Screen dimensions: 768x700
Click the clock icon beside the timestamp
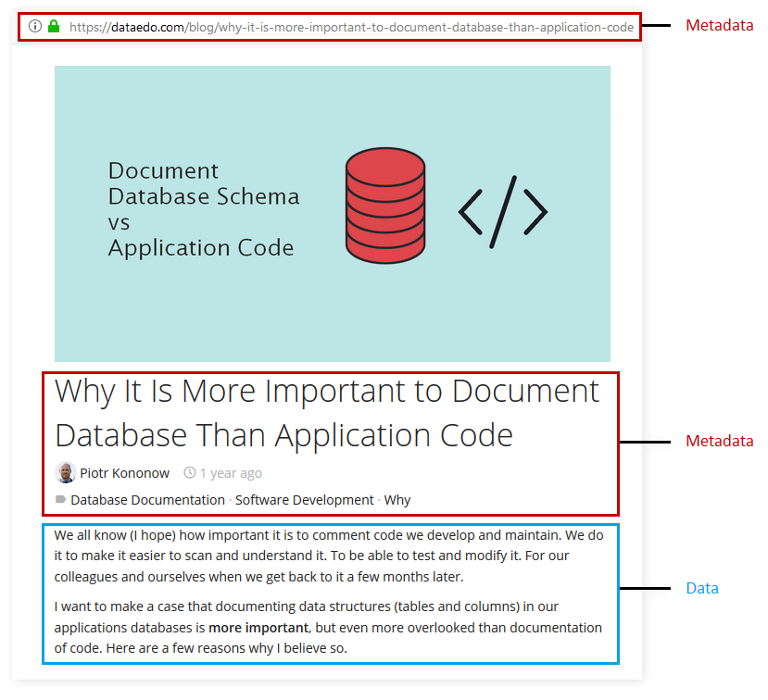pos(188,473)
